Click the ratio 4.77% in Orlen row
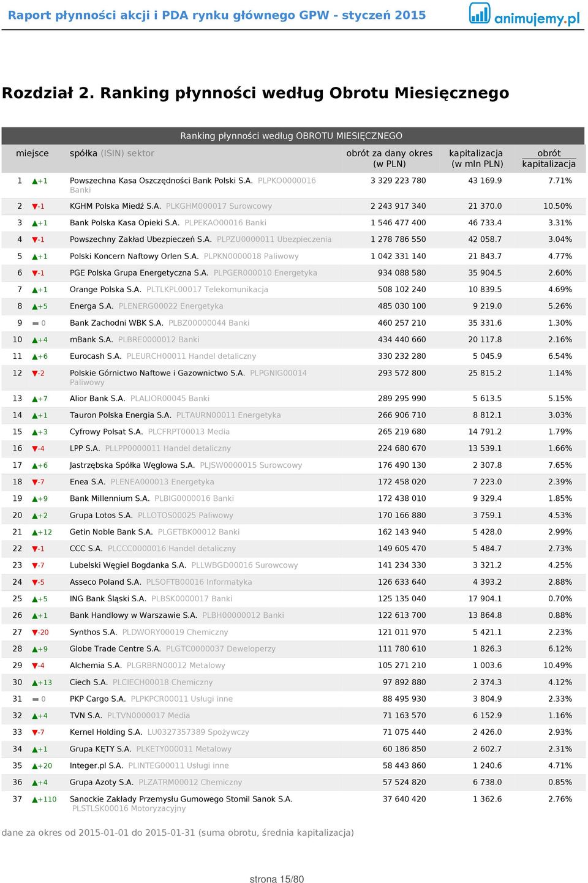588x883 pixels. tap(560, 257)
